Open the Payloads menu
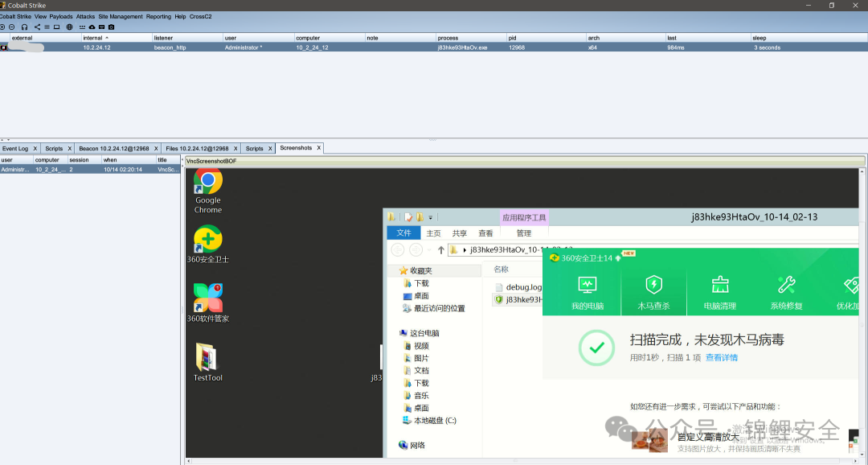This screenshot has width=868, height=465. click(x=61, y=17)
